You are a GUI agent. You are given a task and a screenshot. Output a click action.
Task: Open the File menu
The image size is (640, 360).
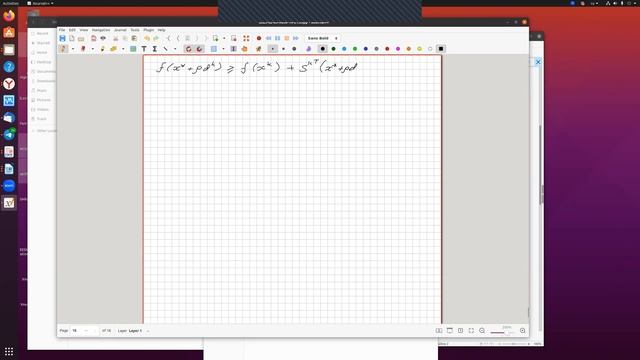tap(62, 30)
